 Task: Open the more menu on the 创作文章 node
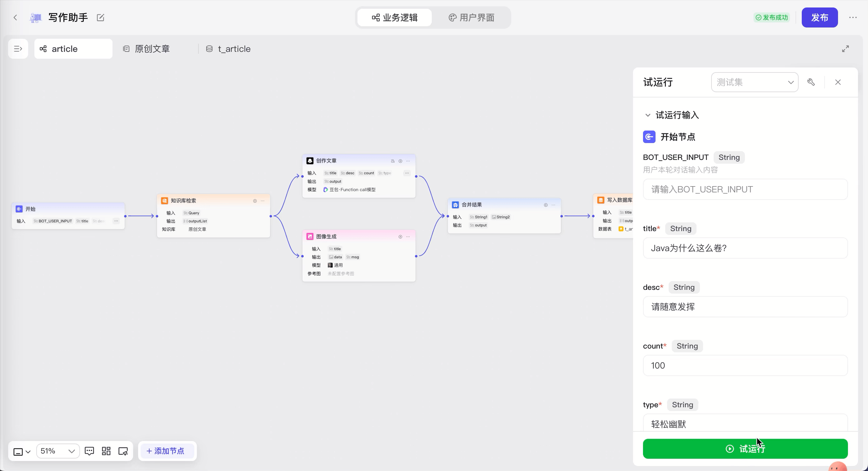(408, 161)
